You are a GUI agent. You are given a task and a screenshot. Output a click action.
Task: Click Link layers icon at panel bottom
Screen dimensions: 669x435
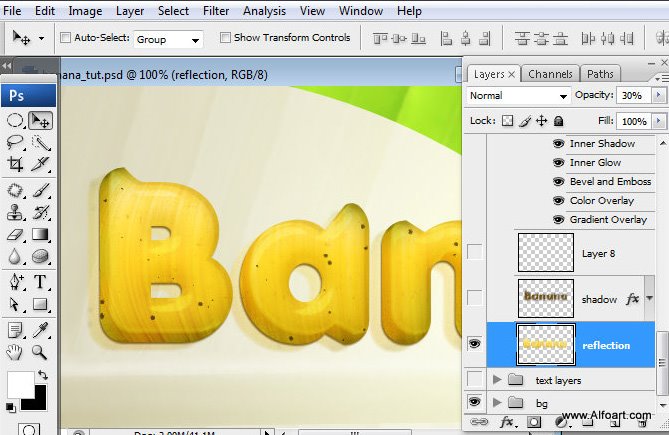coord(479,422)
